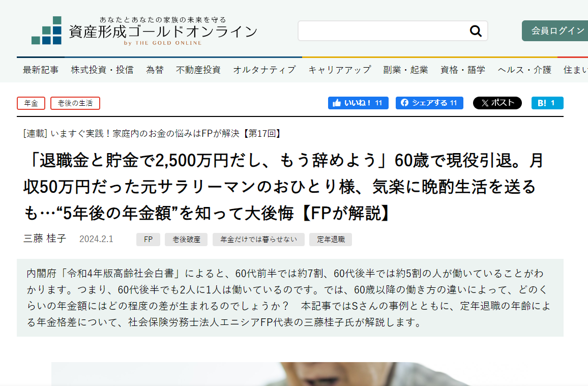Open the キャリアアップ menu item
Image resolution: width=588 pixels, height=386 pixels.
click(340, 70)
